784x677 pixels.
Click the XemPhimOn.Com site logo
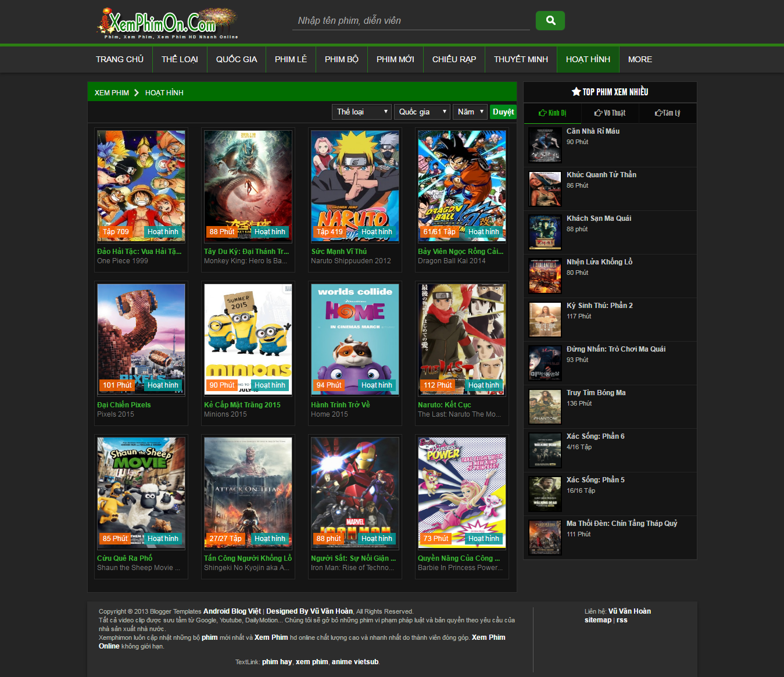point(167,23)
